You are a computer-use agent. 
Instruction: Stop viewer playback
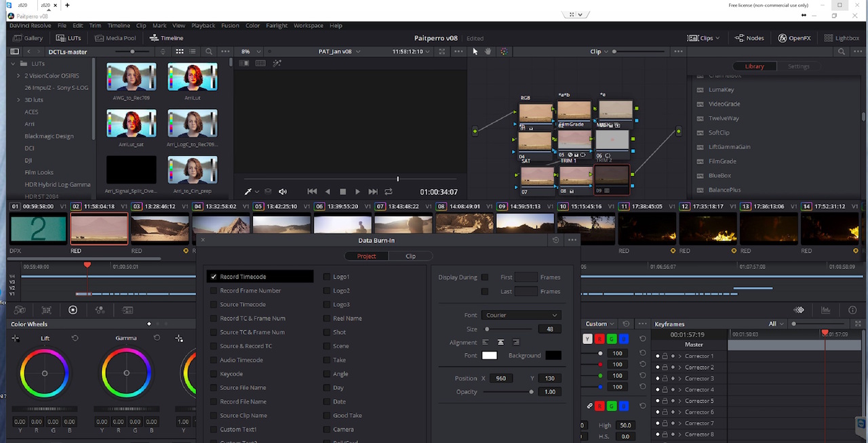coord(342,192)
